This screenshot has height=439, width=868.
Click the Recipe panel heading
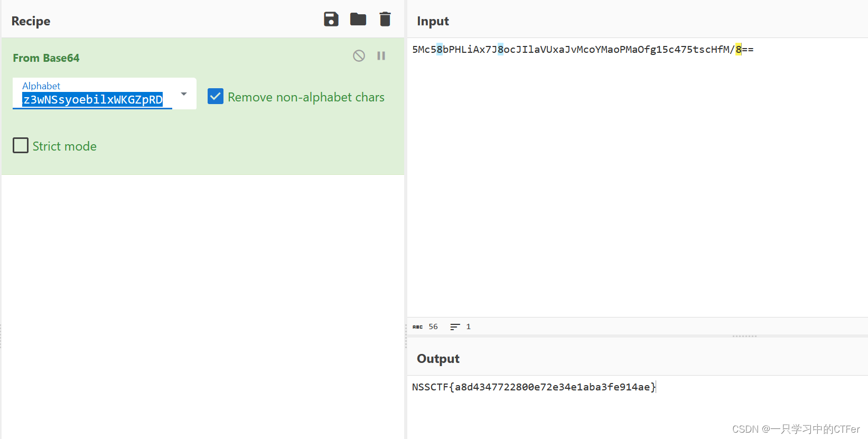click(31, 21)
